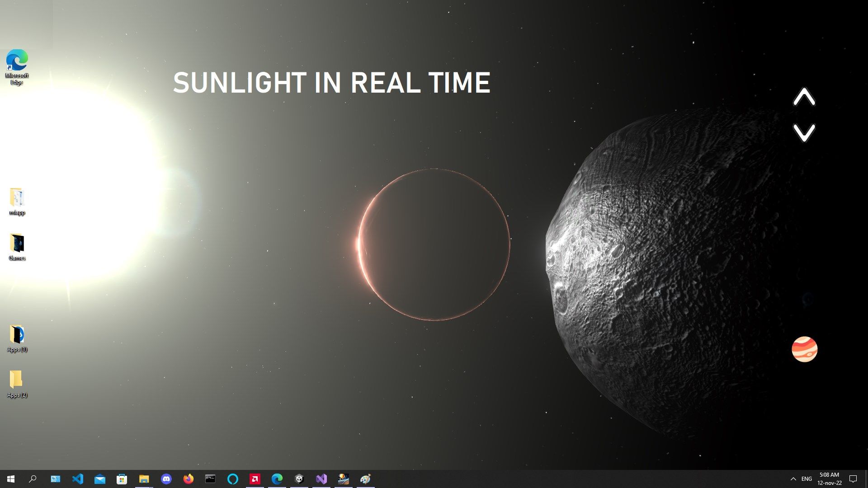Switch to Unity editor in taskbar
Viewport: 868px width, 488px height.
299,479
